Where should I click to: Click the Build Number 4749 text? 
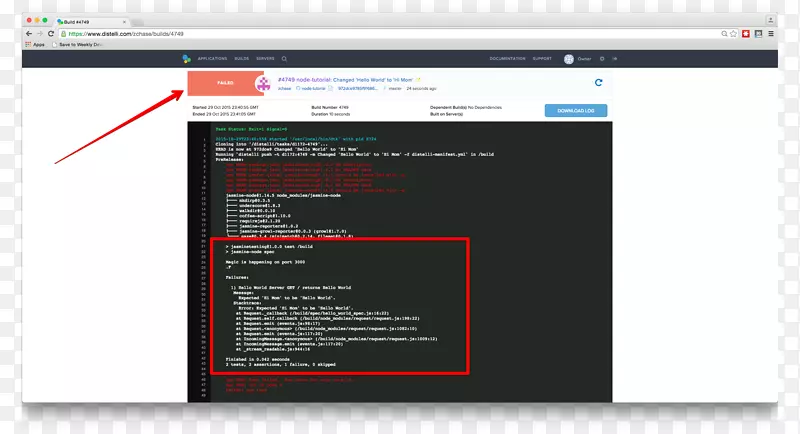pos(330,108)
